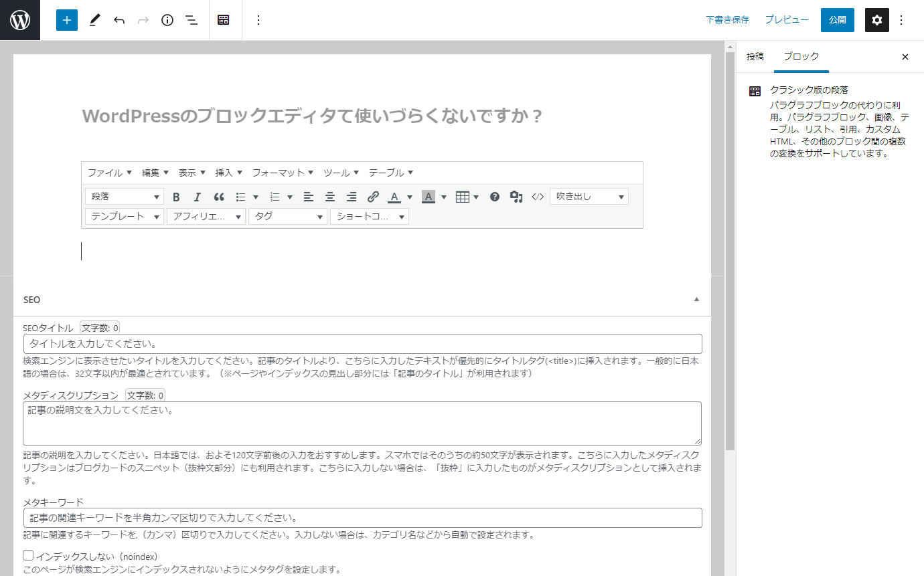Collapse the SEO panel
The height and width of the screenshot is (576, 924).
tap(696, 300)
